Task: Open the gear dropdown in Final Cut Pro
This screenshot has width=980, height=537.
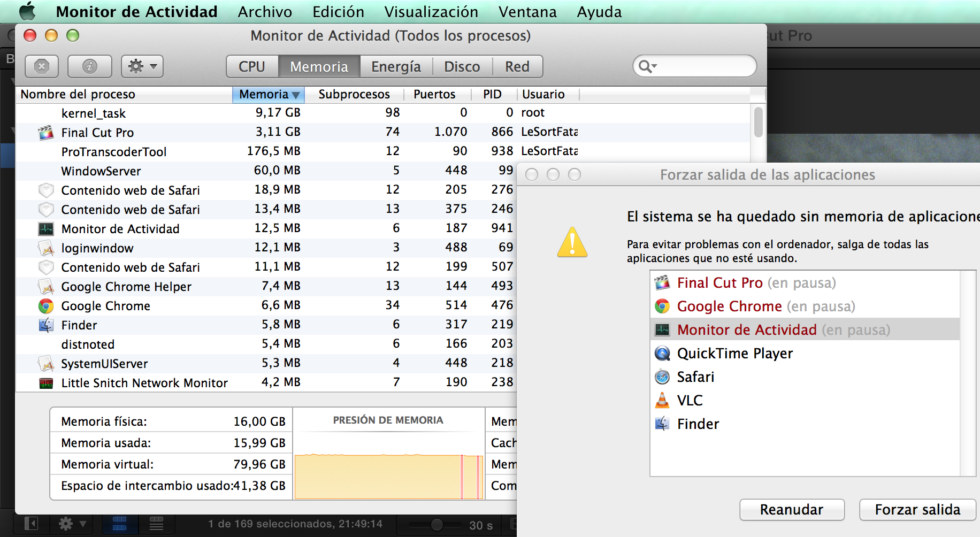Action: (x=72, y=524)
